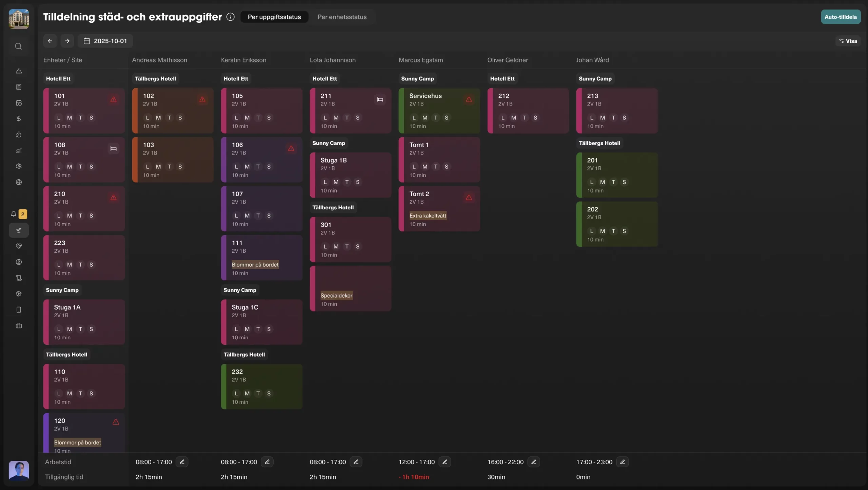Image resolution: width=868 pixels, height=490 pixels.
Task: Toggle the S task on unit 213
Action: coord(624,118)
